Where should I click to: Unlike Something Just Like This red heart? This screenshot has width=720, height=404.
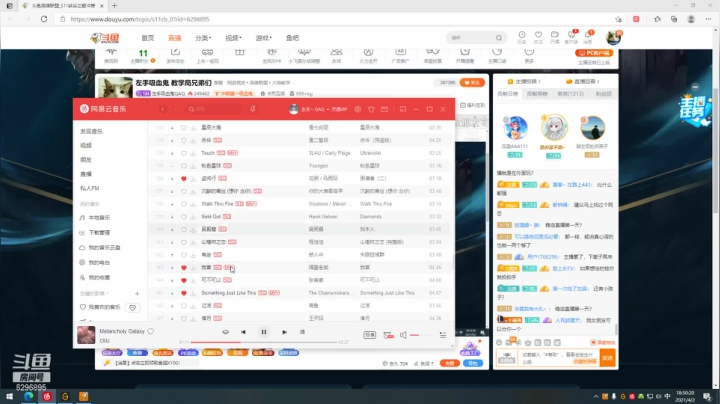click(x=184, y=293)
